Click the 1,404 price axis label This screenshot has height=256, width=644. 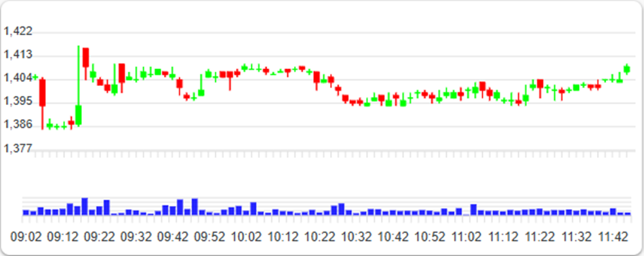point(18,77)
